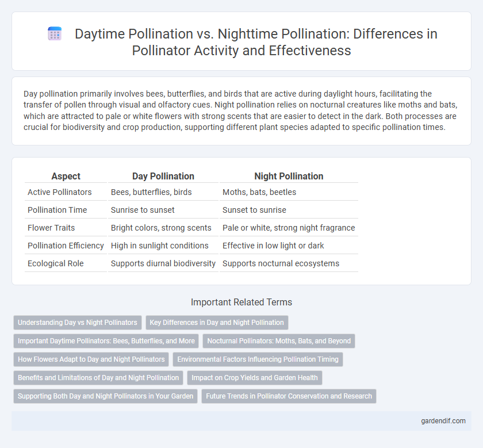
Task: Click the intro paragraph about day pollination
Action: [x=240, y=110]
